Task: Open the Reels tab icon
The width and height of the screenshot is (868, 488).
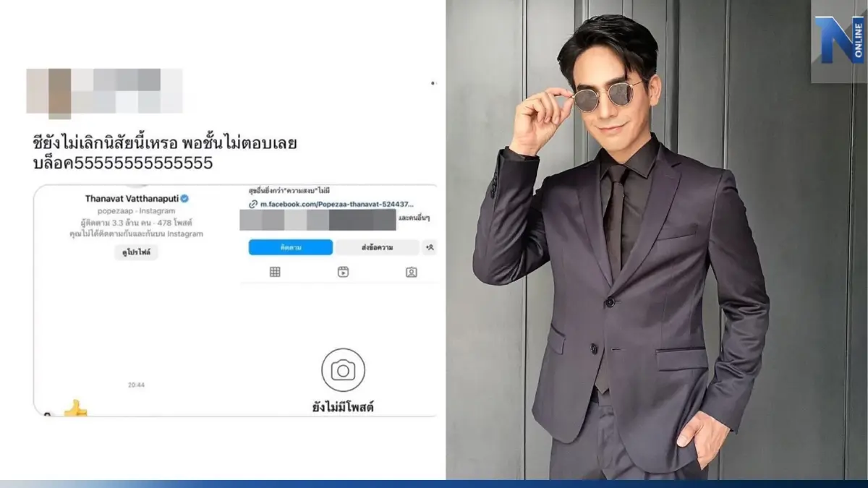Action: (343, 272)
